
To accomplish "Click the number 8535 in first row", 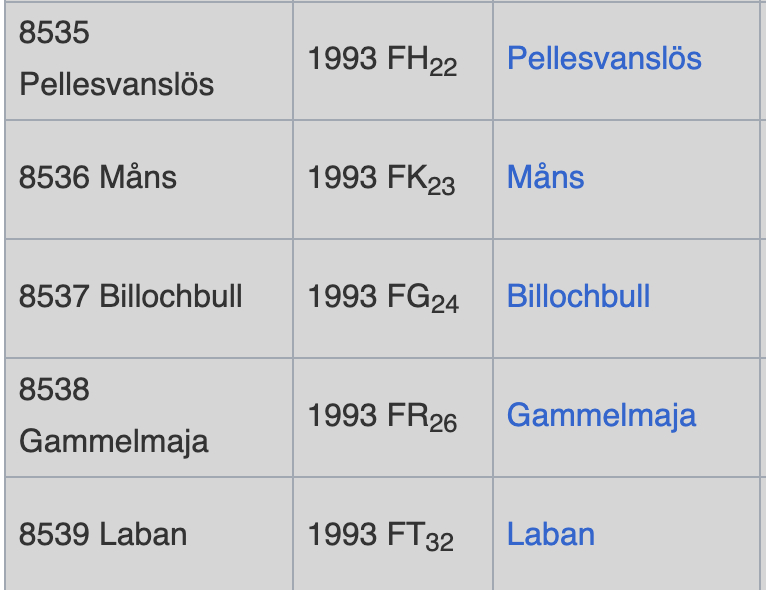I will point(54,33).
